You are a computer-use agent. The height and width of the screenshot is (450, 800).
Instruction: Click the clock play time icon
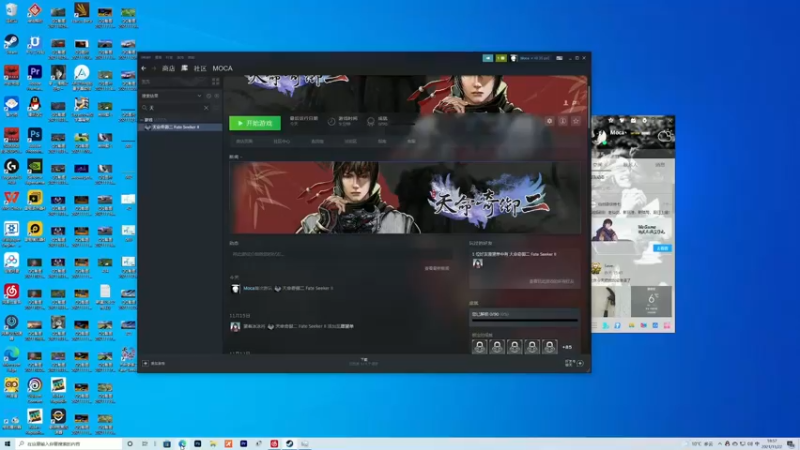(332, 121)
